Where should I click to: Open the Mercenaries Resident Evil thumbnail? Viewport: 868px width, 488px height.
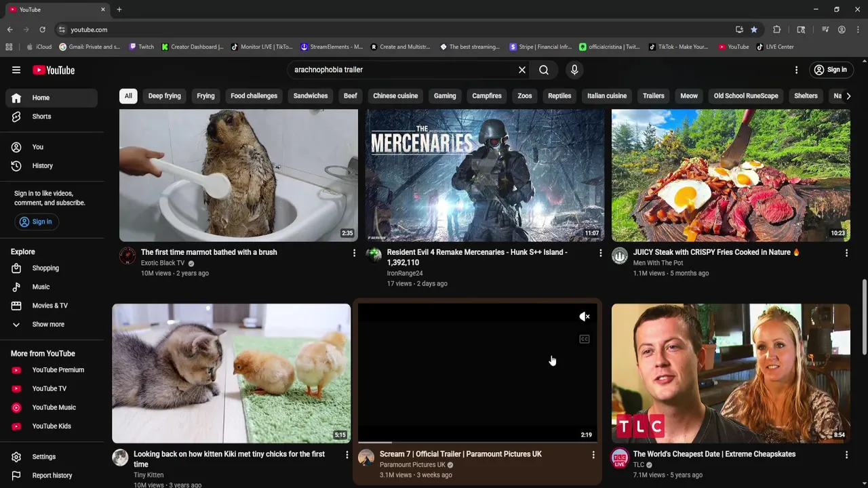click(485, 175)
